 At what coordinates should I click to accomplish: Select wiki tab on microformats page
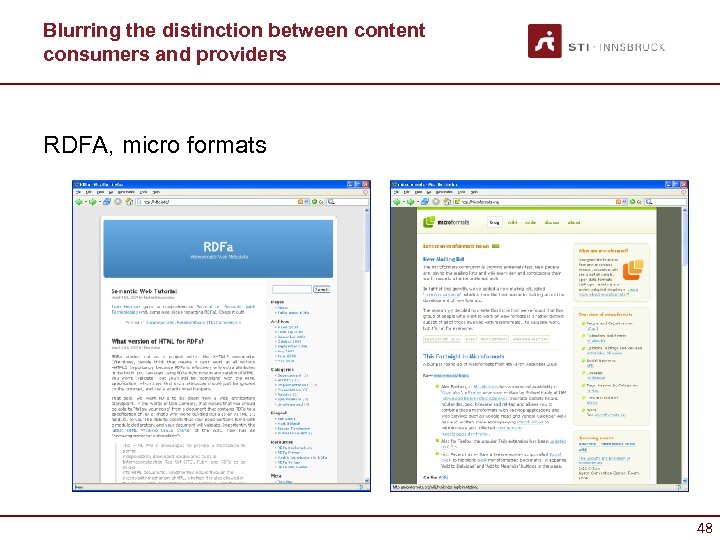pyautogui.click(x=512, y=222)
